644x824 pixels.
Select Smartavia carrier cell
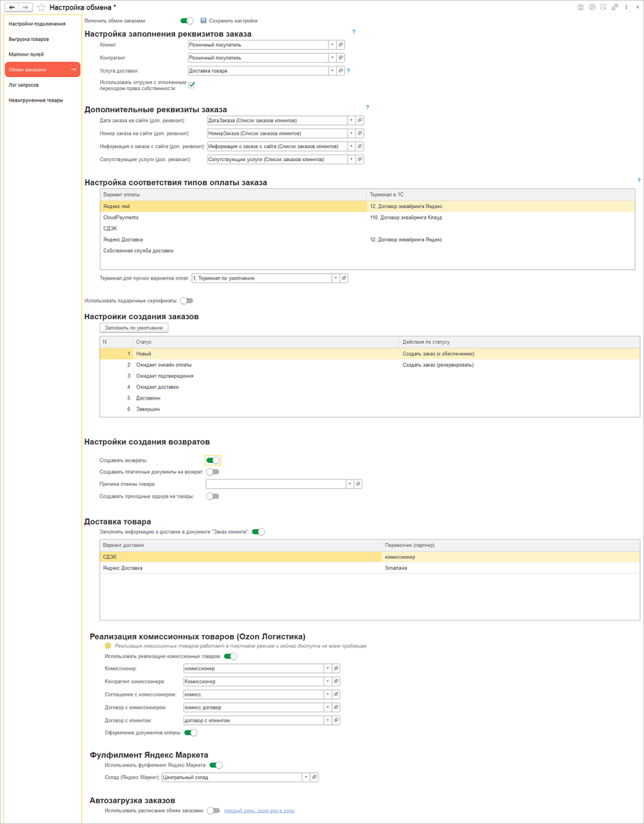pyautogui.click(x=511, y=568)
